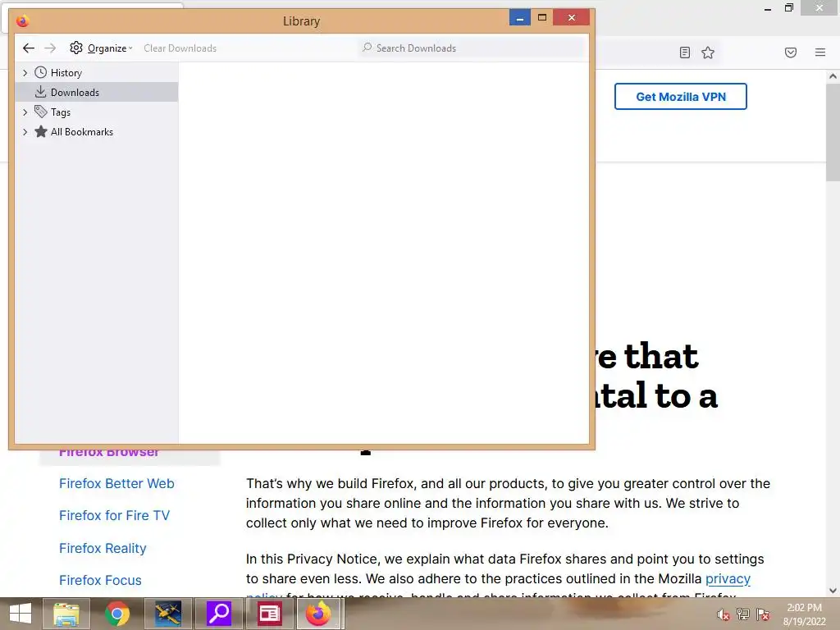The image size is (840, 630).
Task: Click the Organize gear icon
Action: 76,48
